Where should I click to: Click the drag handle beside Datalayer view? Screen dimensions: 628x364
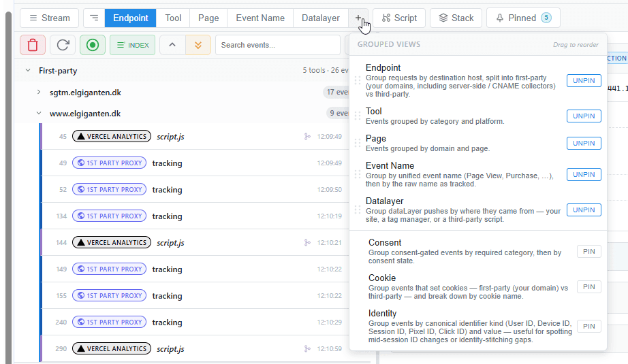(358, 210)
